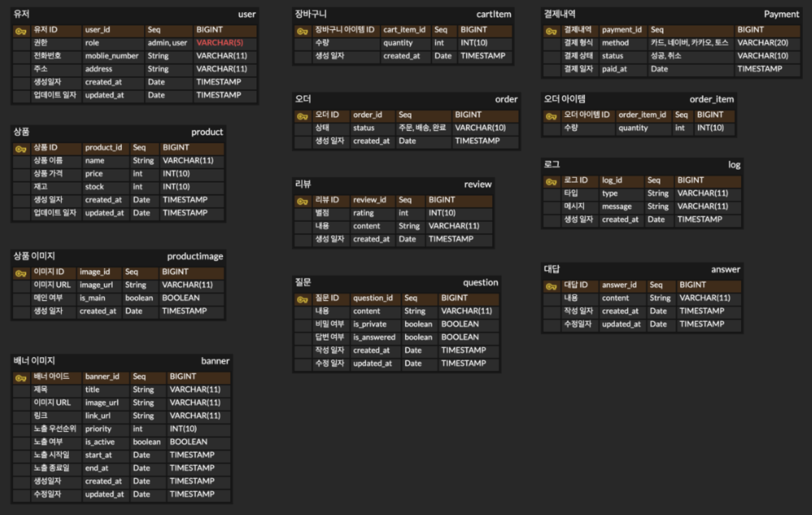
Task: Select the user table title bar
Action: (134, 15)
